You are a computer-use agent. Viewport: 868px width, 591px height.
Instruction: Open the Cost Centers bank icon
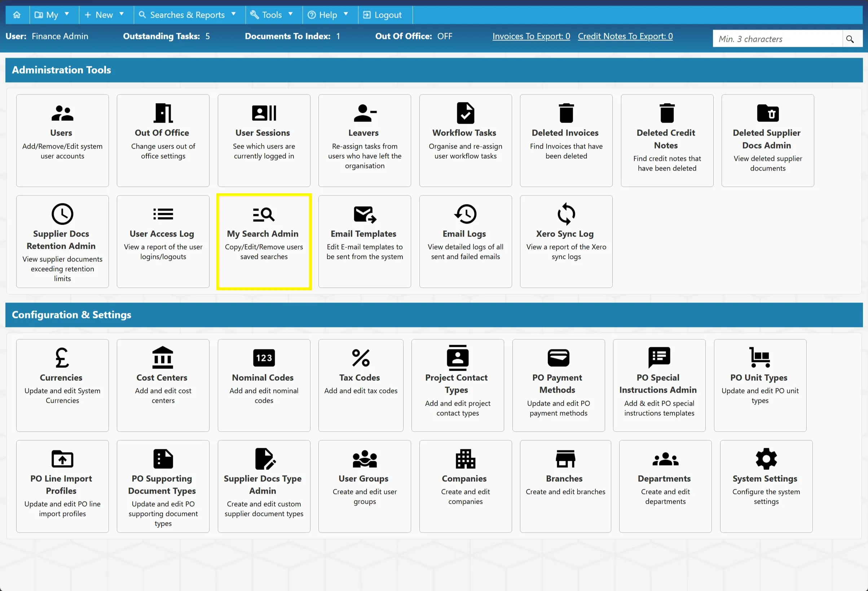click(163, 358)
